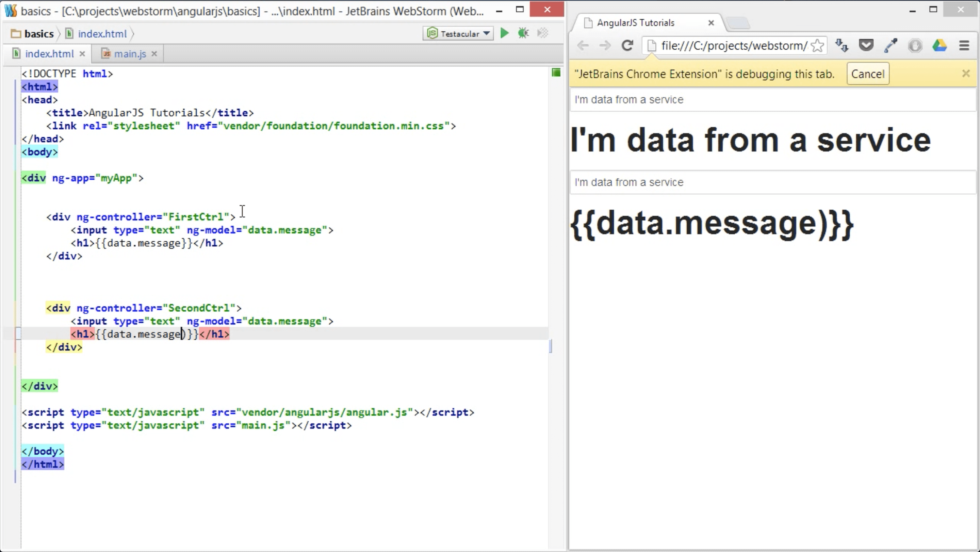This screenshot has height=552, width=980.
Task: Close the index.html editor tab
Action: tap(82, 54)
